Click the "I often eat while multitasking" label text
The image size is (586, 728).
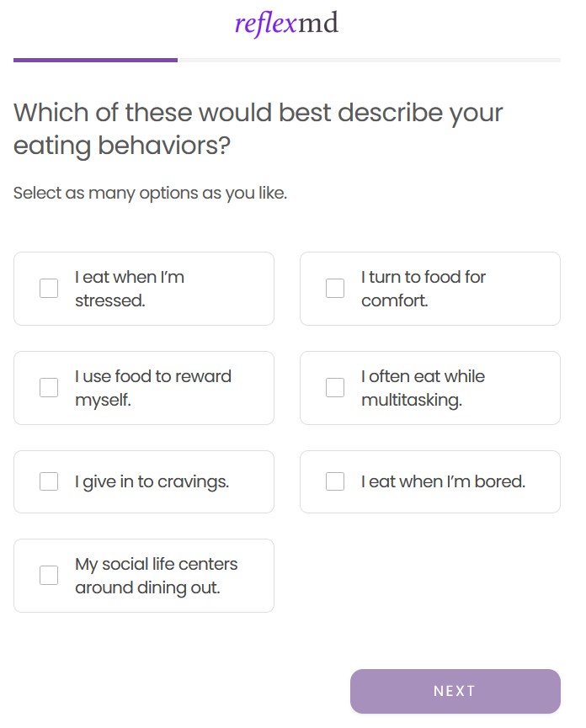coord(423,388)
